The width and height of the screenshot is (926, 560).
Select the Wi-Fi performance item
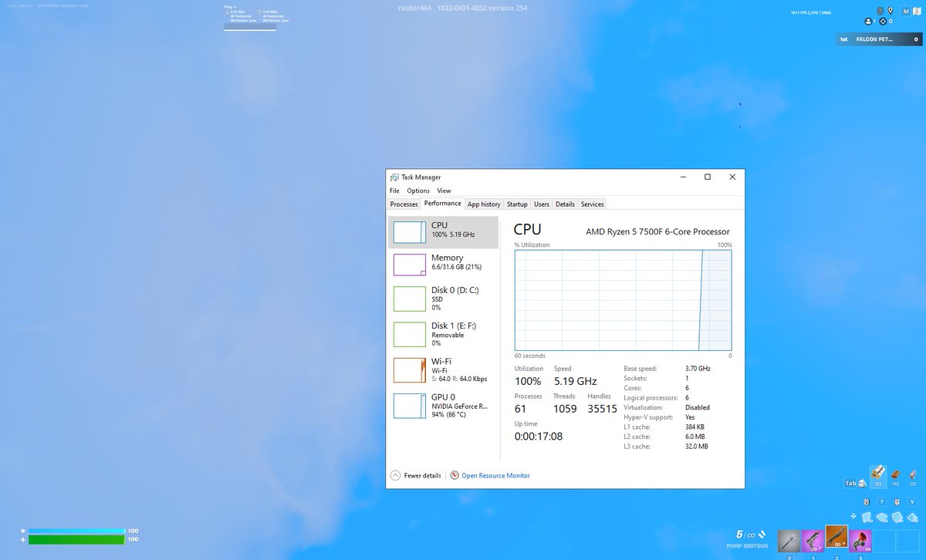tap(443, 369)
